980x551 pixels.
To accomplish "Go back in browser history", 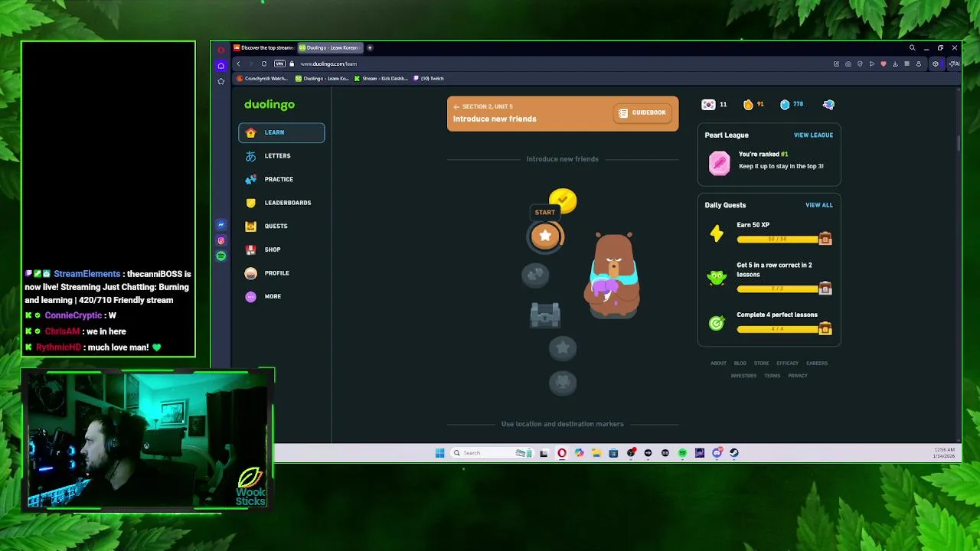I will 238,64.
